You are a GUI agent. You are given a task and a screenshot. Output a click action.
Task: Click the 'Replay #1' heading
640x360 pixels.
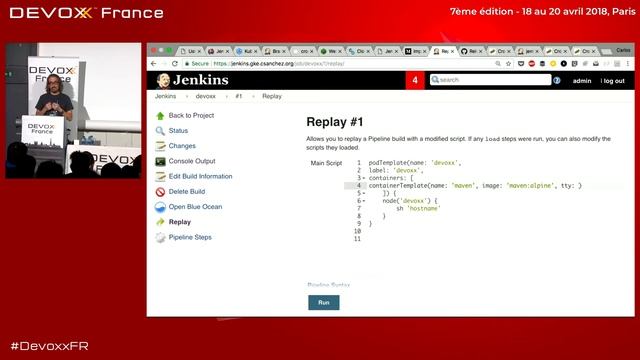pyautogui.click(x=335, y=122)
